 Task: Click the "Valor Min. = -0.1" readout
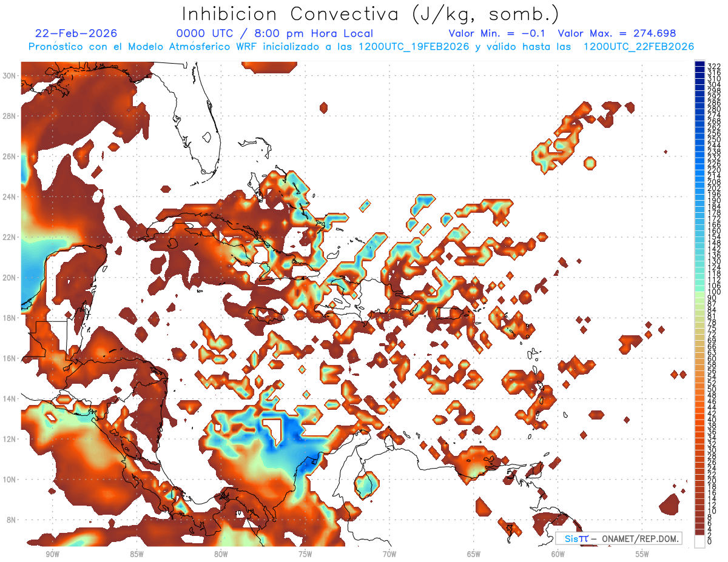pos(498,33)
